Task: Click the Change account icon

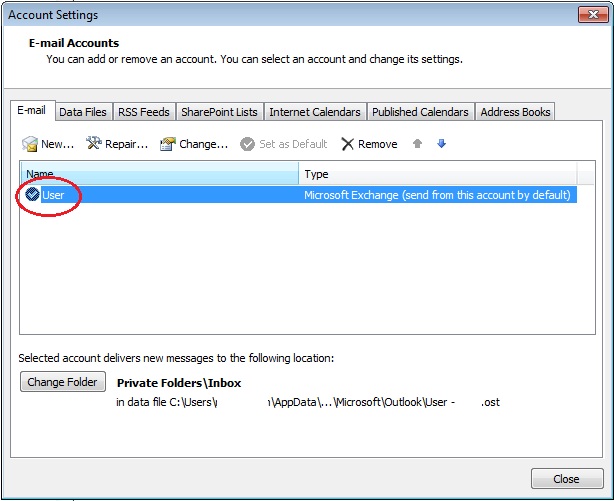Action: coord(168,144)
